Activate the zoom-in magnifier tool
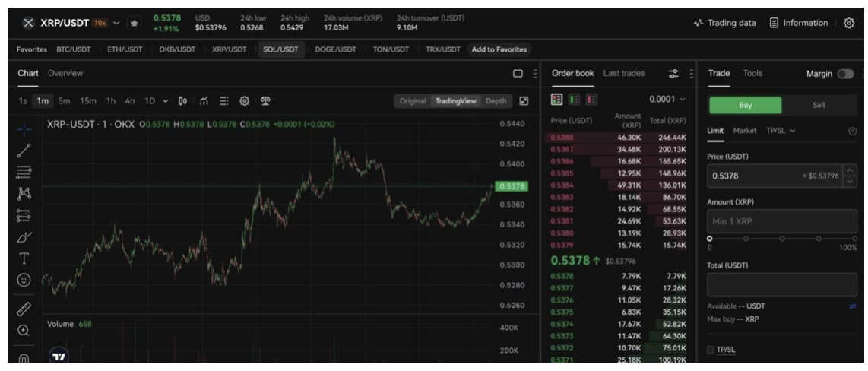Screen dimensions: 868x371 pyautogui.click(x=24, y=331)
